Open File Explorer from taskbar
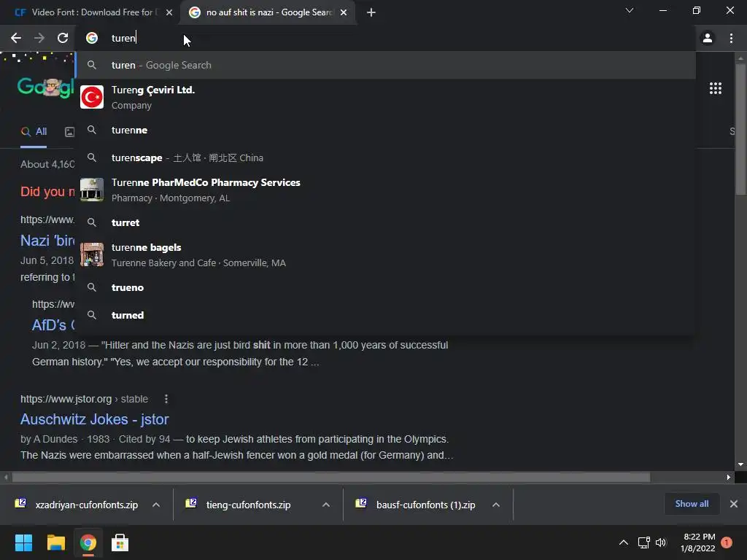 [55, 542]
